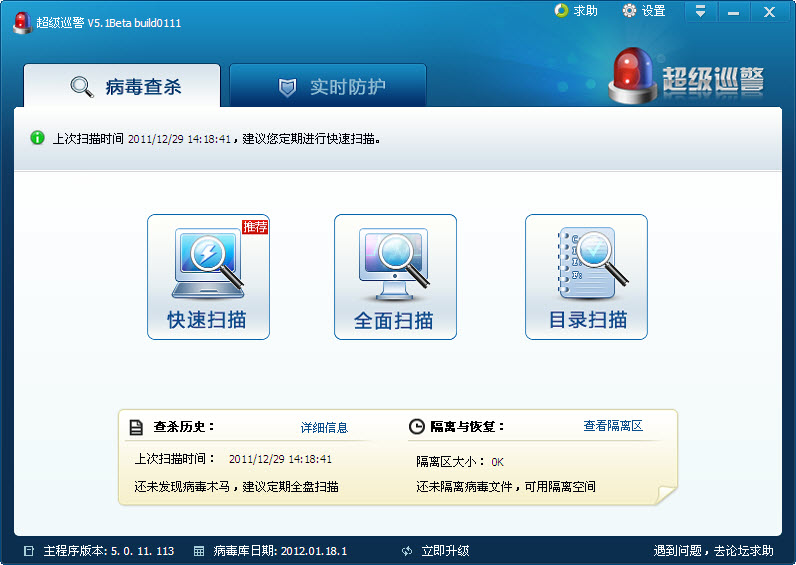Open 详细信息 scan history details
Image resolution: width=796 pixels, height=565 pixels.
[324, 427]
